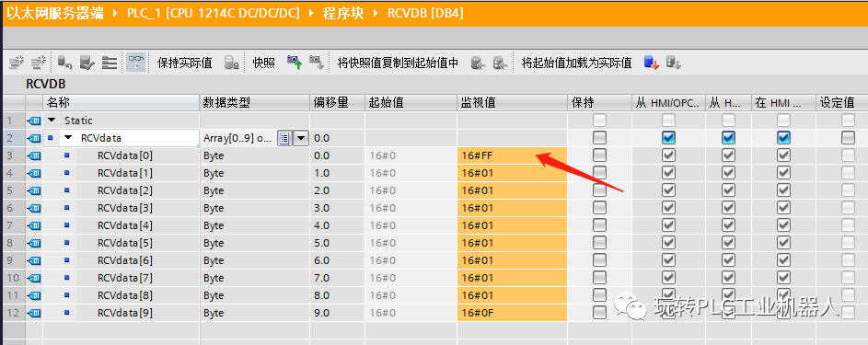Toggle 在 HMI checkbox for RCVdata row
The image size is (868, 345).
point(783,138)
